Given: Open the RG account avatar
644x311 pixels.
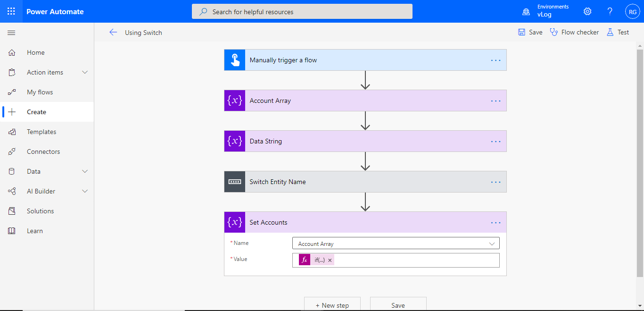Looking at the screenshot, I should coord(633,11).
